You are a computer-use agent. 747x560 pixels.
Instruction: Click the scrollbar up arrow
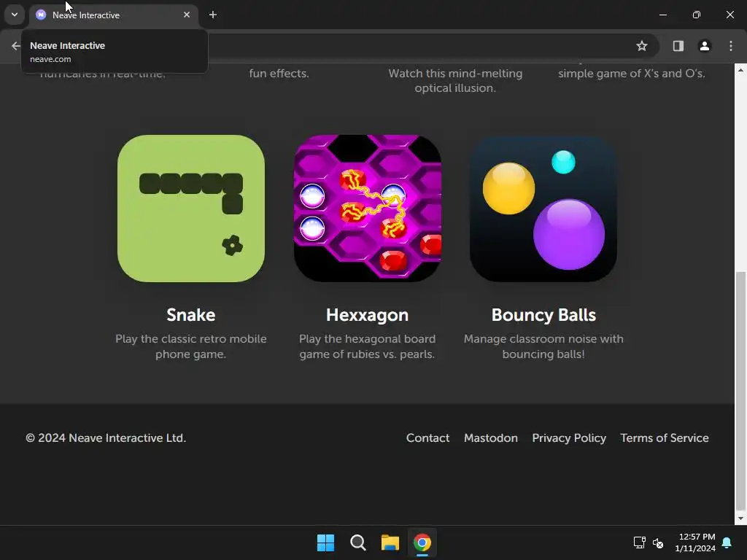(741, 70)
